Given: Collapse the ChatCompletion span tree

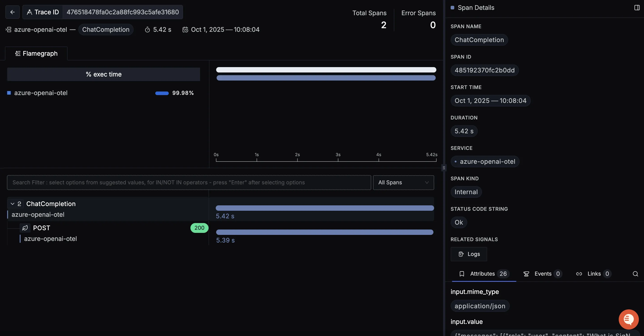Looking at the screenshot, I should pyautogui.click(x=13, y=204).
